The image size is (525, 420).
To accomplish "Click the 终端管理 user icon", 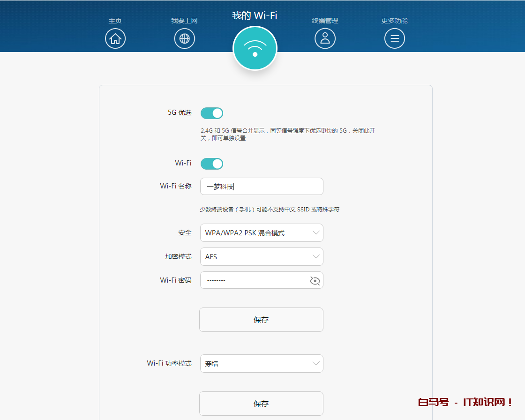I will 325,38.
